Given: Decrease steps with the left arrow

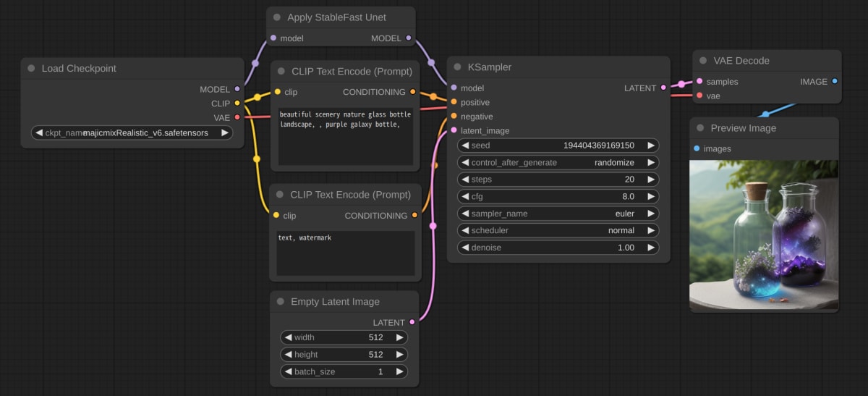Looking at the screenshot, I should [466, 180].
